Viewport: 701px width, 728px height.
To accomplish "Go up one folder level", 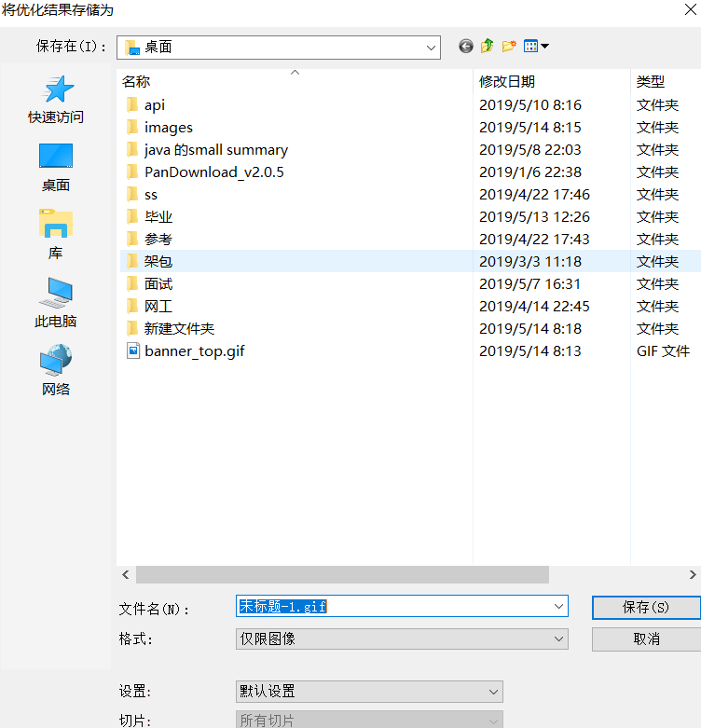I will pos(487,47).
